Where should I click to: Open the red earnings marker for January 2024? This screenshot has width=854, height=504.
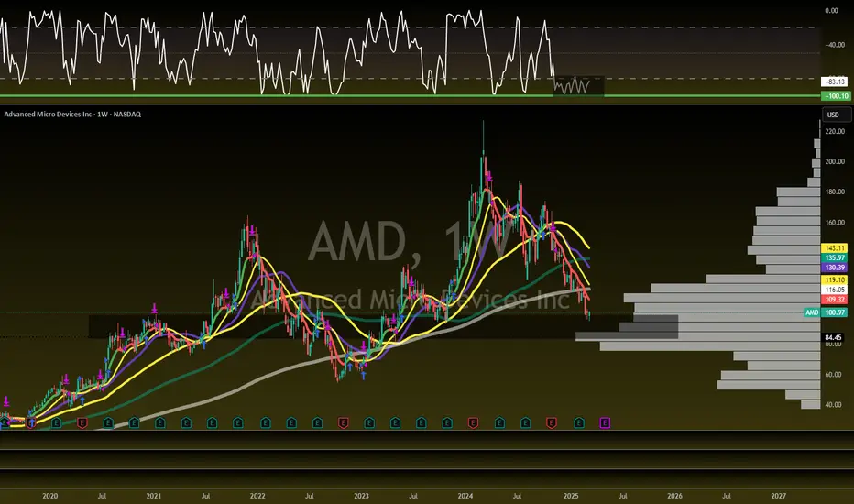(473, 422)
